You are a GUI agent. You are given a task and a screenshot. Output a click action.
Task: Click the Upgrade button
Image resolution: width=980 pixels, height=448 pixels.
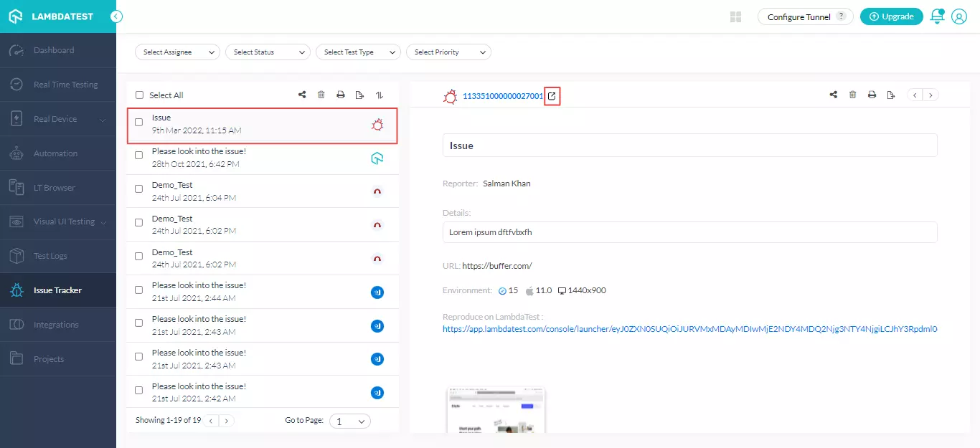point(891,16)
